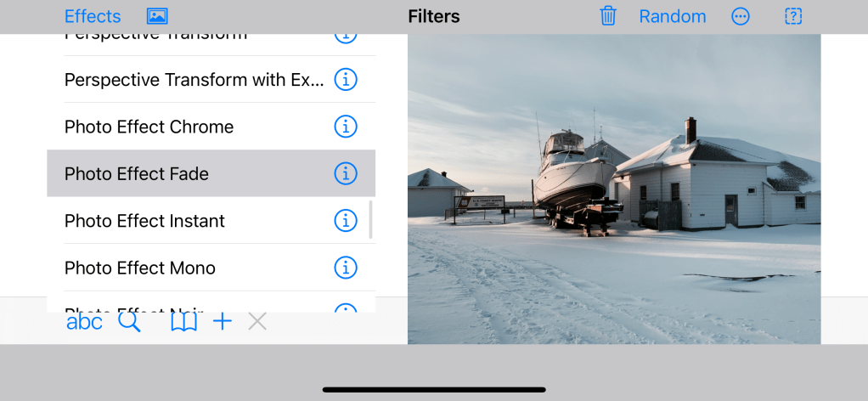Tap the dashed square question mark icon
The height and width of the screenshot is (401, 868).
coord(793,16)
